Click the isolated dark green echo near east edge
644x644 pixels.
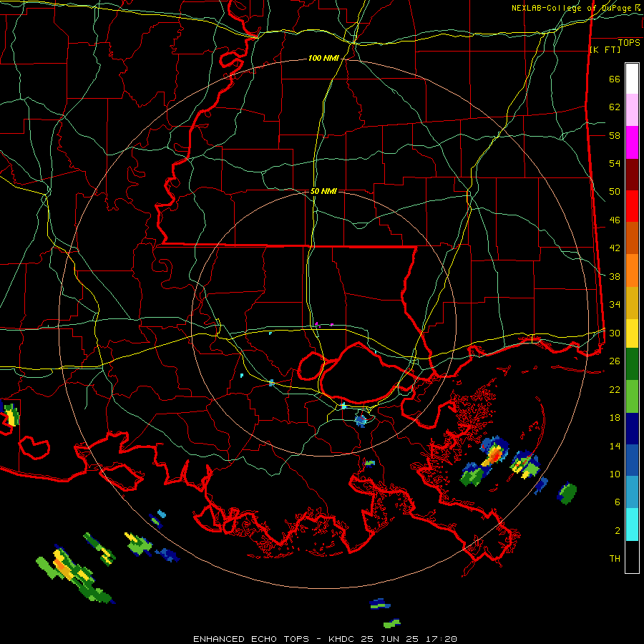pyautogui.click(x=567, y=493)
